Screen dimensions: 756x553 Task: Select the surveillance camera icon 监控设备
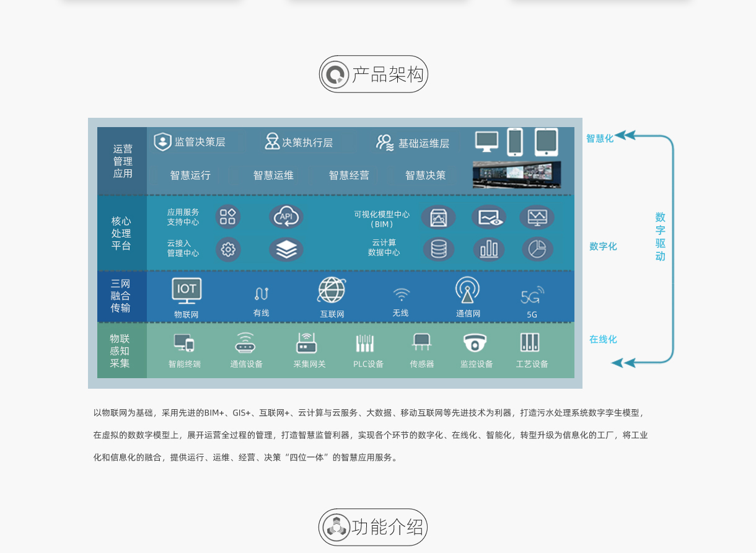click(x=475, y=343)
